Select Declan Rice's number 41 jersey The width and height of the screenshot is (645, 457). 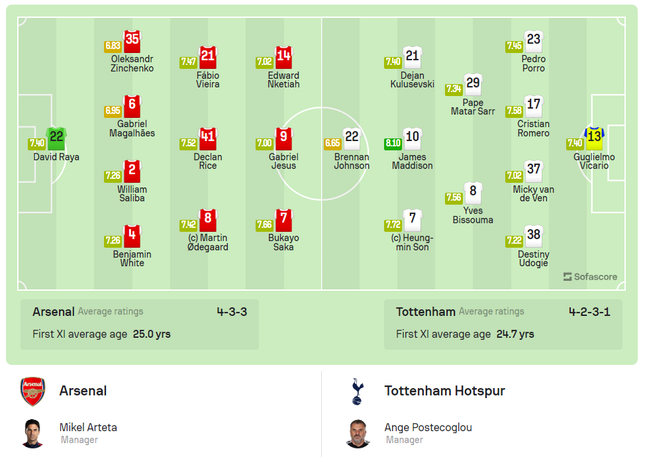208,139
